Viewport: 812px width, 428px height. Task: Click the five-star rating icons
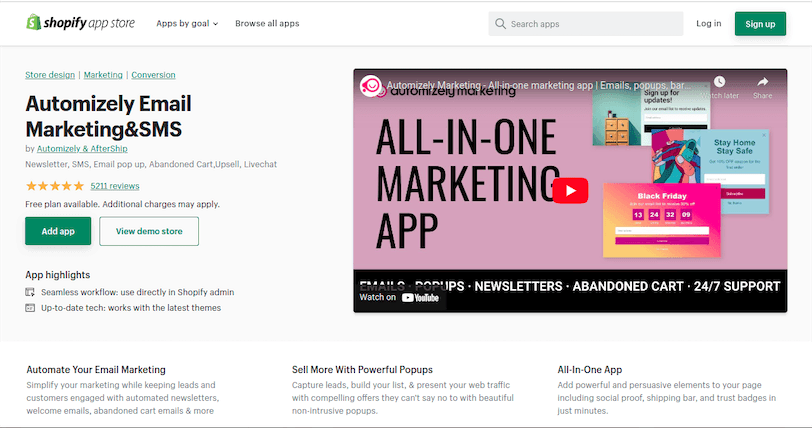coord(55,186)
